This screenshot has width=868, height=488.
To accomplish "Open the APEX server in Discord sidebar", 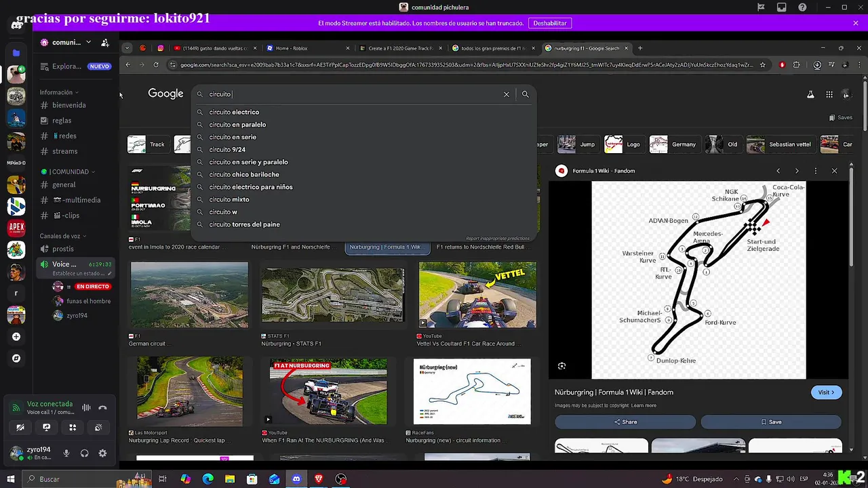I will (x=16, y=228).
